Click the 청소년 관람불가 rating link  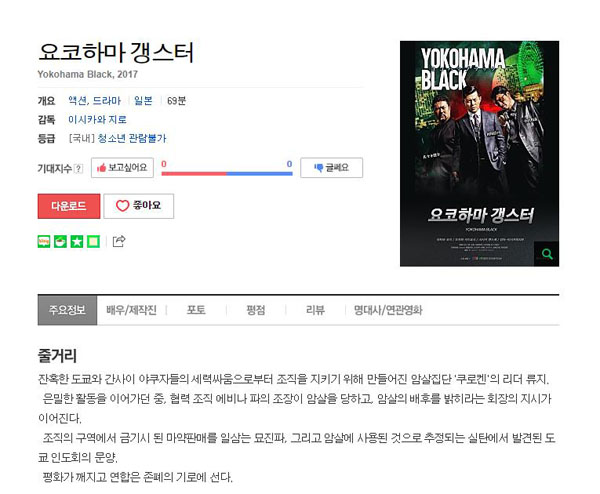132,138
